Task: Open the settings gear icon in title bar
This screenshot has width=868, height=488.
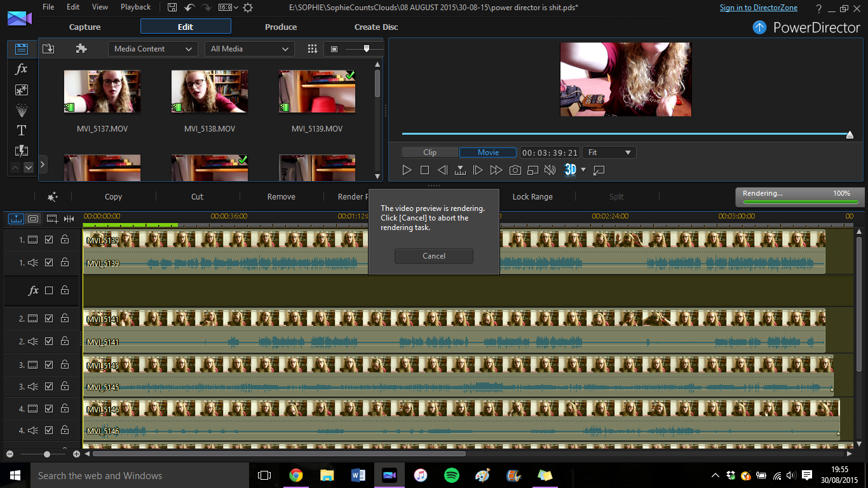Action: [248, 8]
